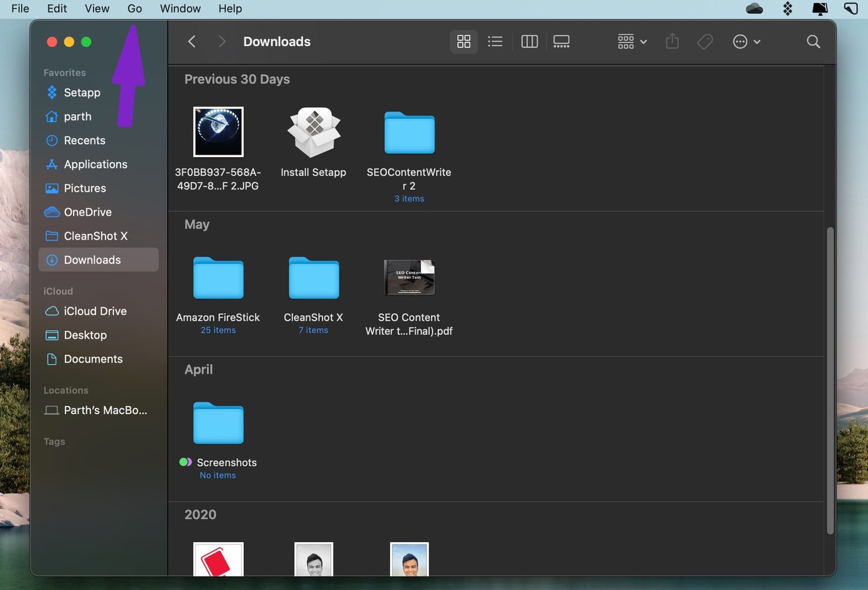This screenshot has height=590, width=868.
Task: Open the More actions ellipsis dropdown
Action: (746, 42)
